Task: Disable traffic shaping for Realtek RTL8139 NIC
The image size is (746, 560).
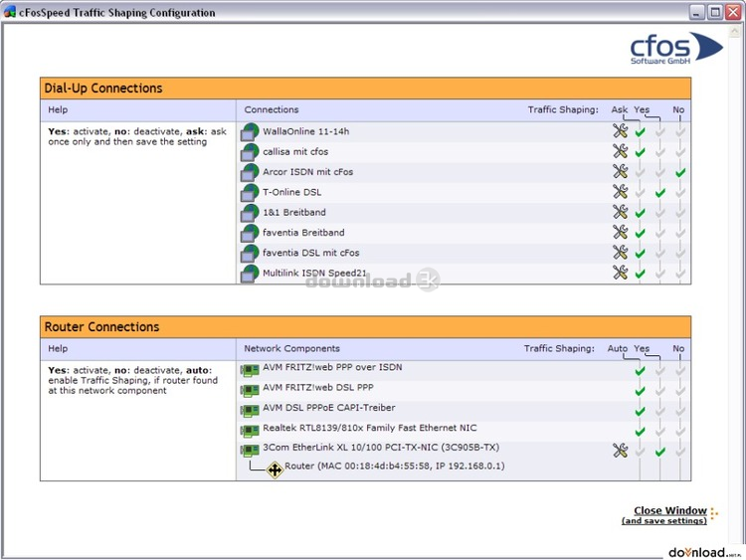Action: [x=680, y=431]
